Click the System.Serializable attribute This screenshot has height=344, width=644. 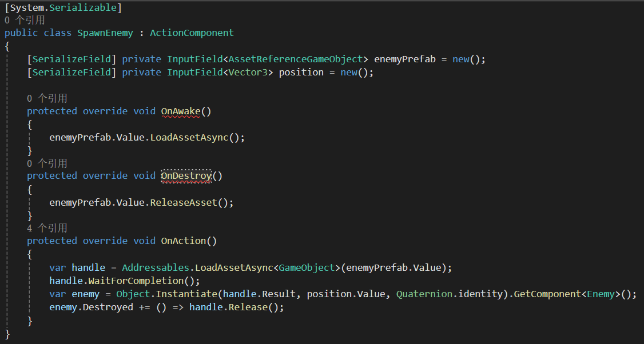click(x=63, y=8)
